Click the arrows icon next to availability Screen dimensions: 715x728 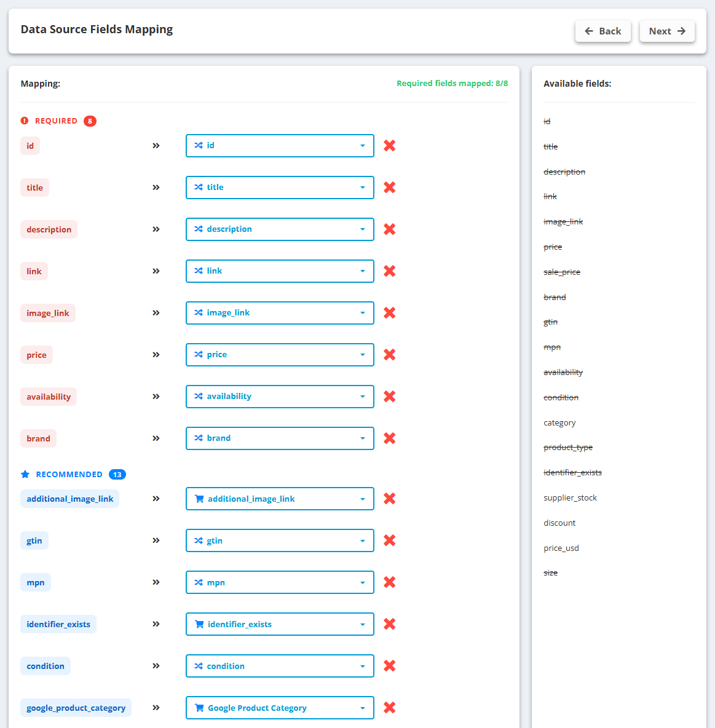pos(156,397)
